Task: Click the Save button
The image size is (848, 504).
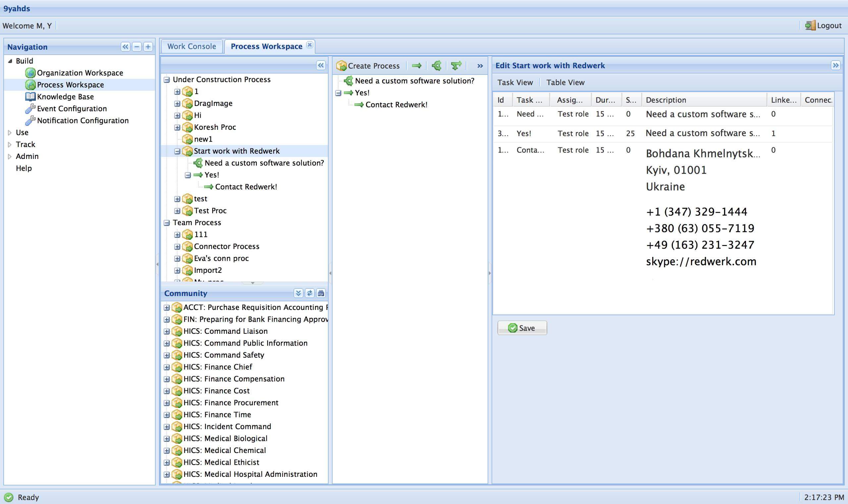Action: point(522,328)
